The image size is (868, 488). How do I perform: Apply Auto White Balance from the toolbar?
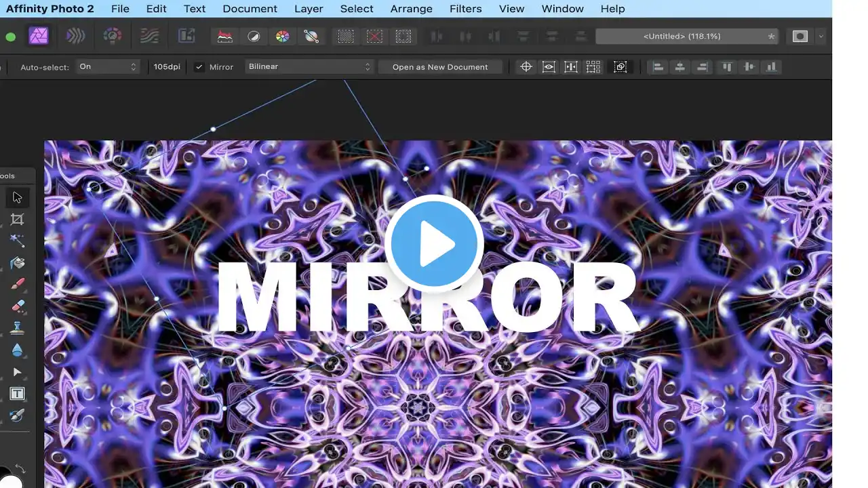click(311, 37)
